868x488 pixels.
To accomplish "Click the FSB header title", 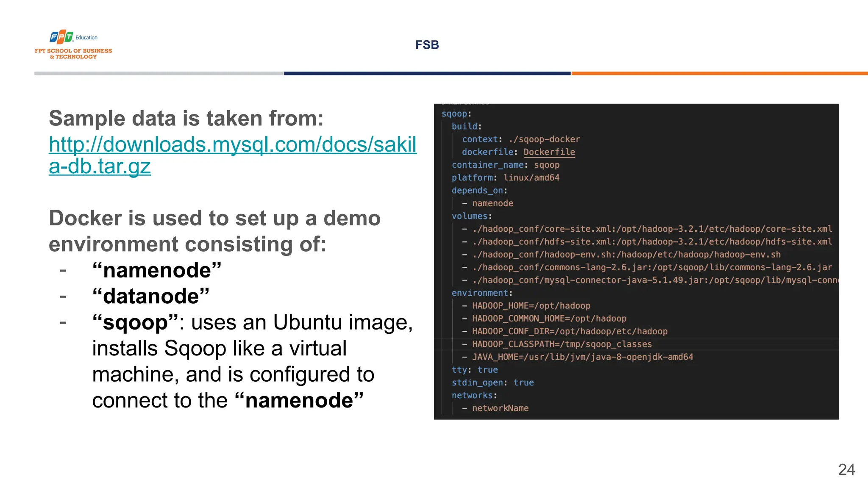I will [427, 45].
